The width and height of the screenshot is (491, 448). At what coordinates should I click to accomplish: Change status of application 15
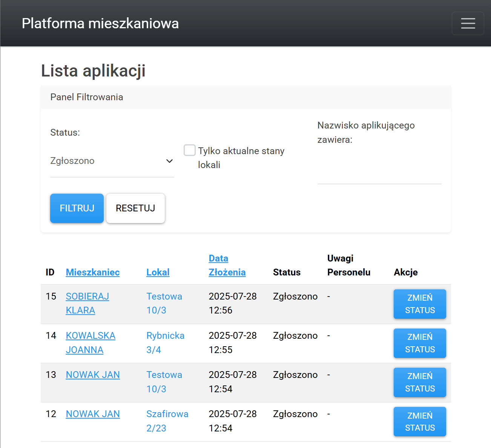point(420,304)
